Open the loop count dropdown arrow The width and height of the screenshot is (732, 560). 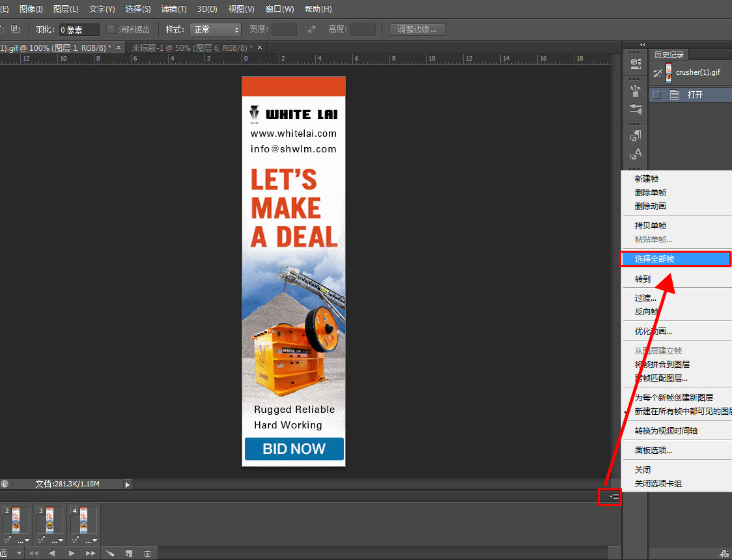click(19, 553)
